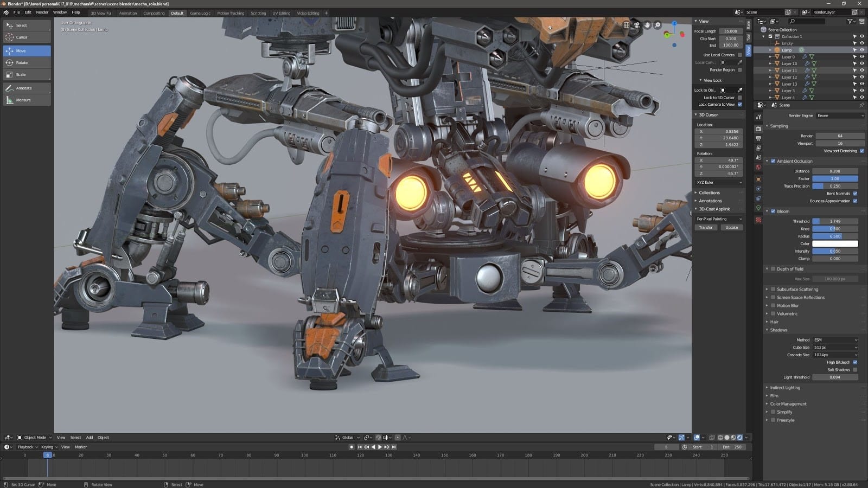This screenshot has height=488, width=868.
Task: Click the Blender logo menu icon
Action: (6, 12)
